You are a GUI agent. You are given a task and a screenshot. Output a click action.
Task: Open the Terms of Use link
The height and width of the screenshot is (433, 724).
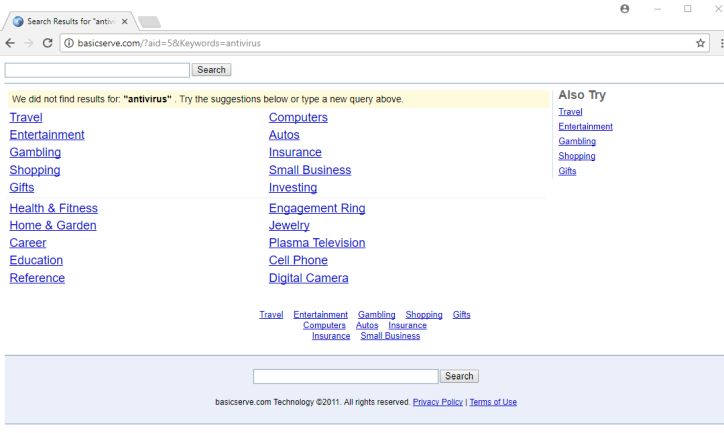click(493, 402)
